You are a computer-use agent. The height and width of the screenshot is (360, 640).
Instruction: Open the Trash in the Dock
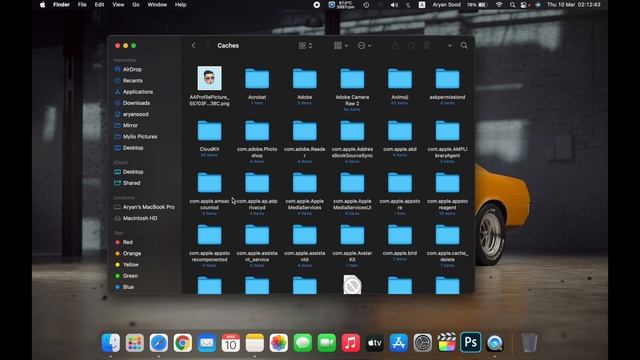[529, 342]
